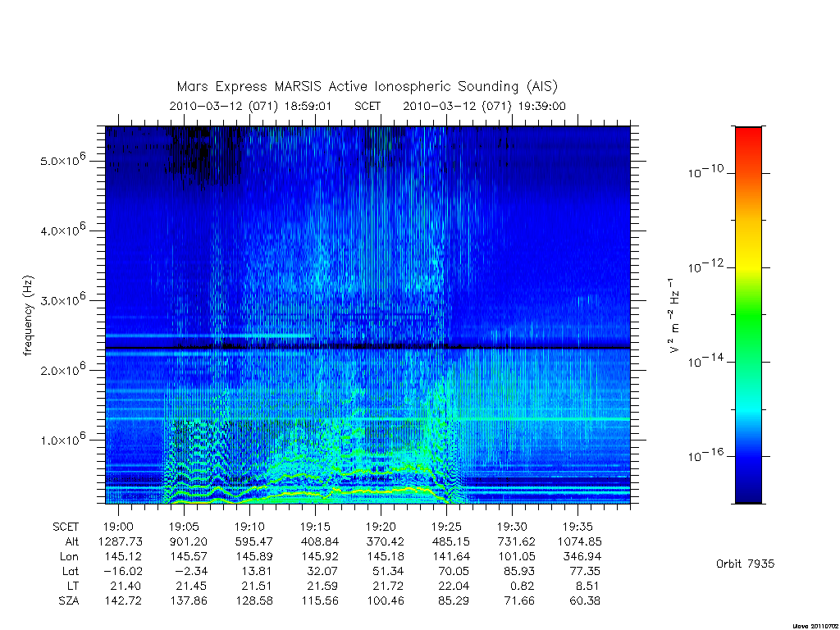Click SZA value 142.72

(123, 601)
